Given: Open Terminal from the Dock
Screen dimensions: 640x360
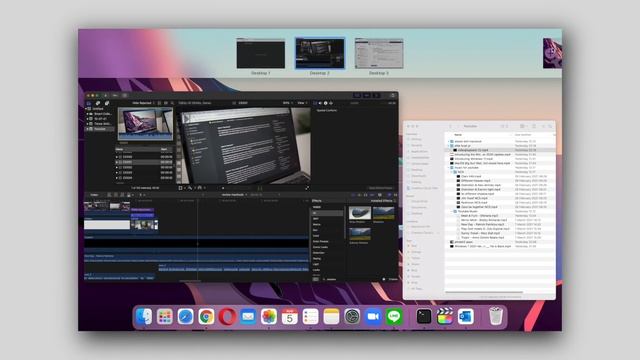Looking at the screenshot, I should tap(424, 316).
